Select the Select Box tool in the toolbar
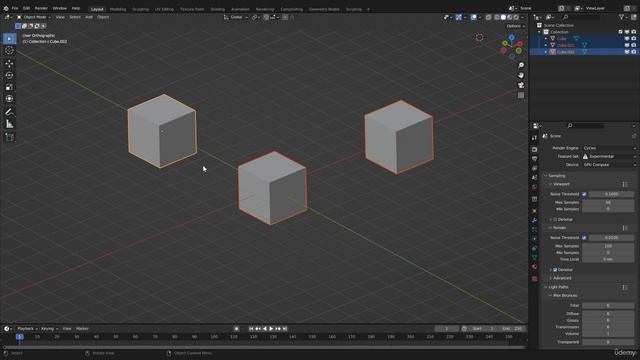640x360 pixels. [9, 38]
